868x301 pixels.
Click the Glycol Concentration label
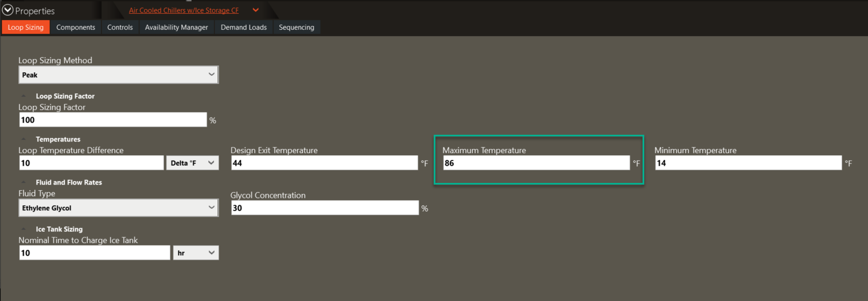[x=268, y=196]
